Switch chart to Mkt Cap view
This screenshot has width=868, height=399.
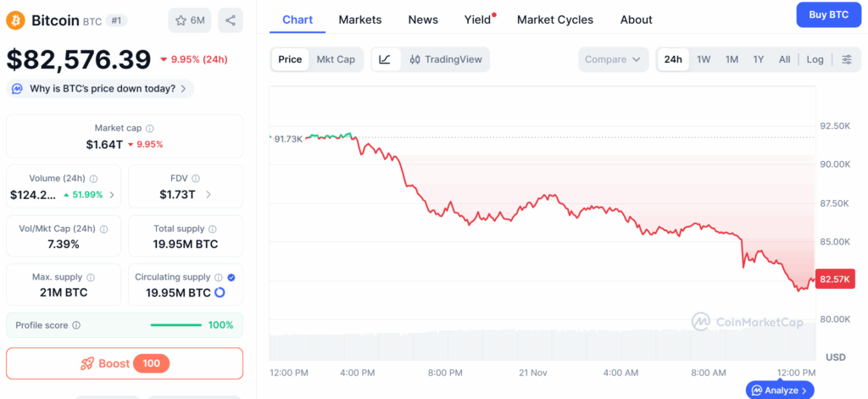(336, 59)
